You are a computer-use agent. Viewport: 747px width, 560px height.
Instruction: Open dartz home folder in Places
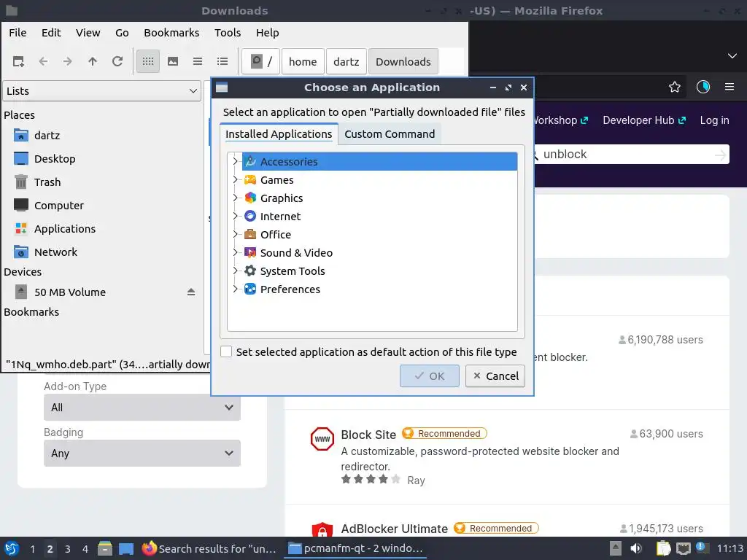click(47, 135)
